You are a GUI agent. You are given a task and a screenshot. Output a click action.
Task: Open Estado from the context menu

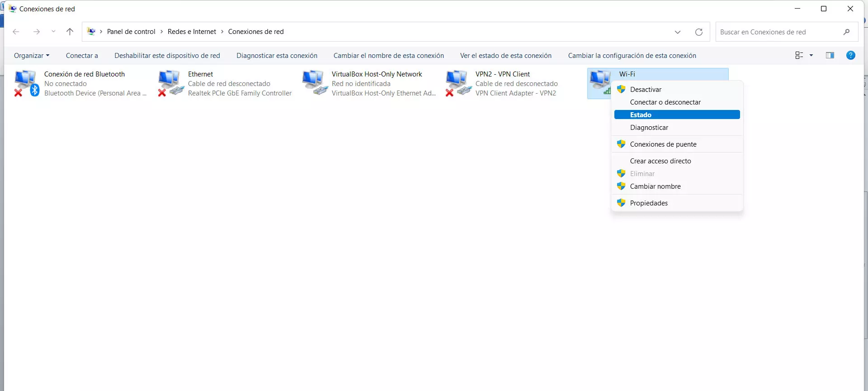coord(677,115)
